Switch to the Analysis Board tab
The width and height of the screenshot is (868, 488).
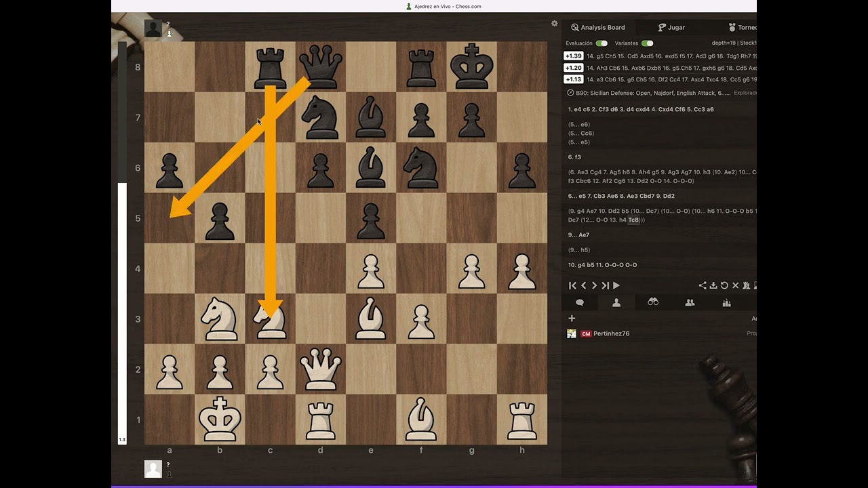(598, 28)
